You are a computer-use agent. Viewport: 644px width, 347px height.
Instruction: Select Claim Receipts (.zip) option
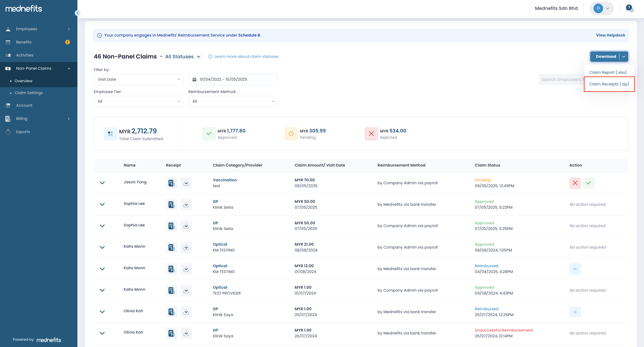[x=609, y=84]
